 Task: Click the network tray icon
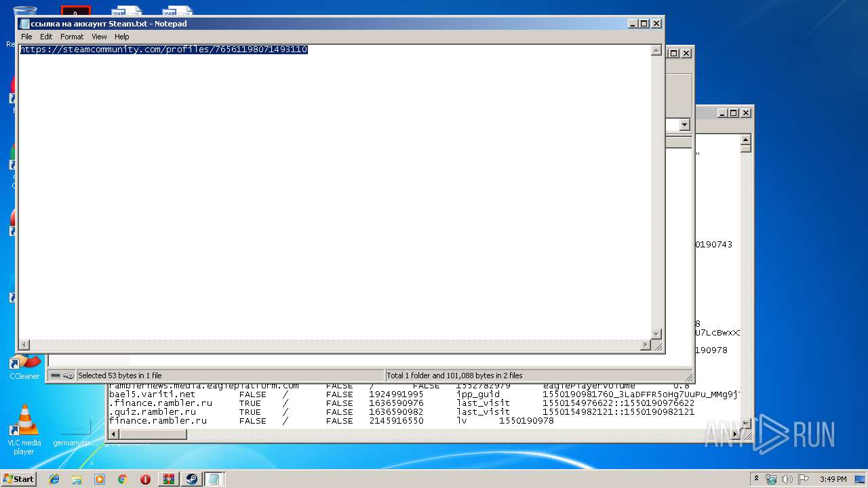click(x=771, y=479)
